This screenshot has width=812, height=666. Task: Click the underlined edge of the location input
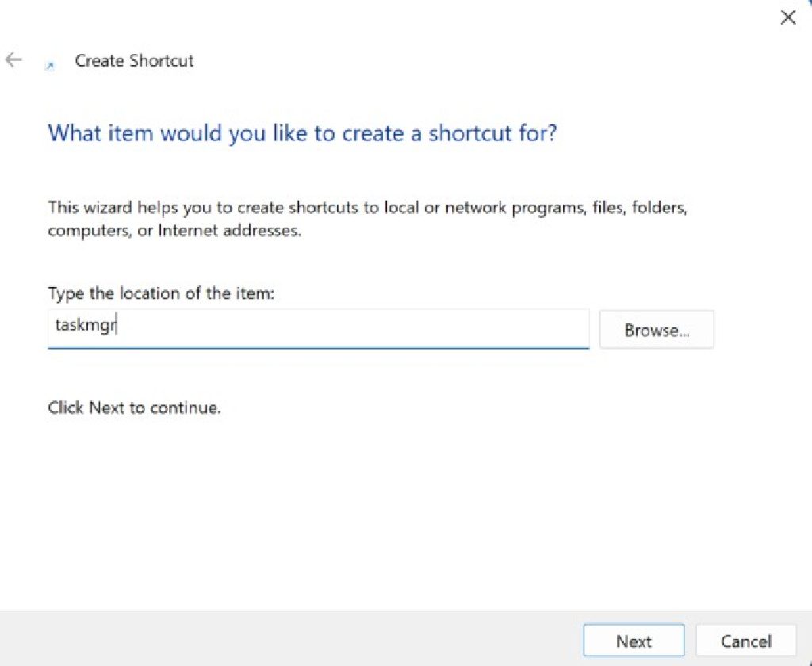(x=317, y=347)
